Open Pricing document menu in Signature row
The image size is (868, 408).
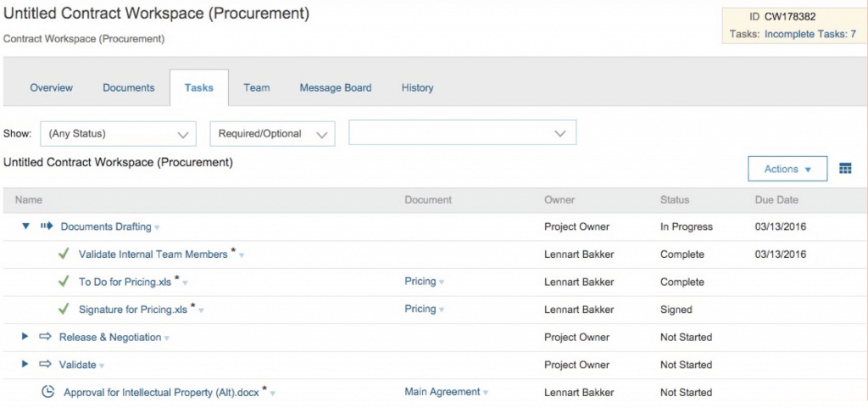(441, 310)
